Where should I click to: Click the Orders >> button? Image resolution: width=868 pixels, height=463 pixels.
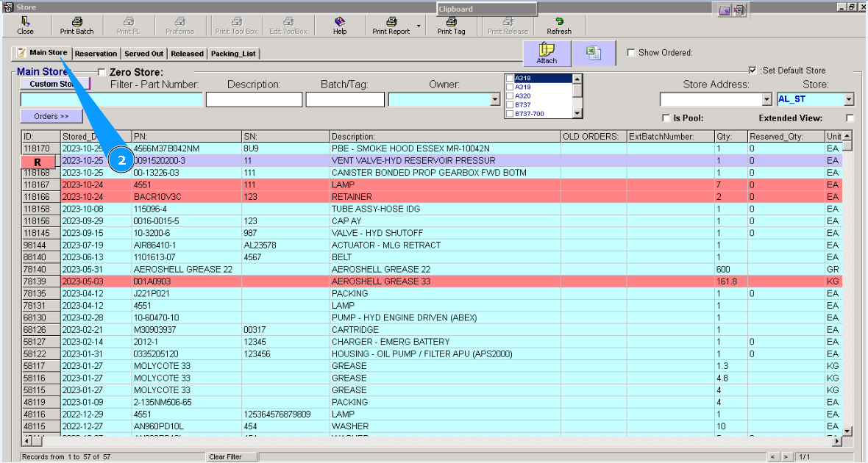pyautogui.click(x=51, y=116)
